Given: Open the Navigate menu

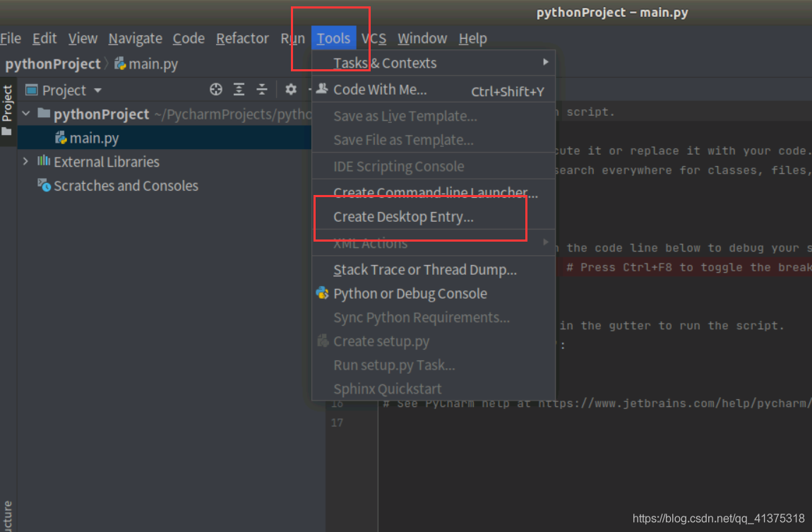Looking at the screenshot, I should tap(135, 38).
